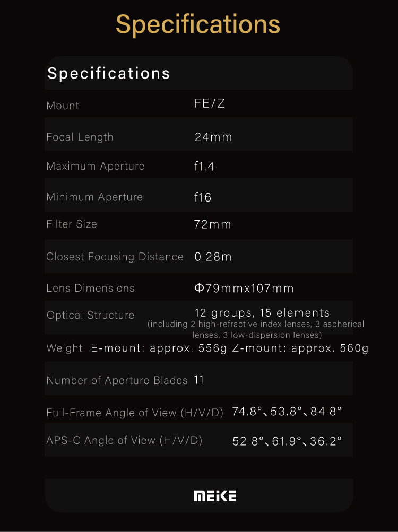Screen dimensions: 398x532
Task: Click the APS-C angle values 52.8°, 61.9°, 36.2°
Action: [x=287, y=441]
